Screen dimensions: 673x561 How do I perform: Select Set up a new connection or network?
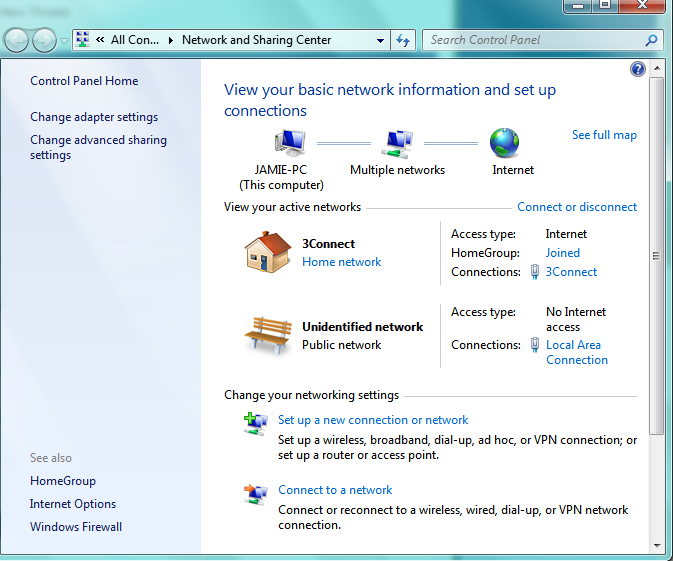[373, 420]
